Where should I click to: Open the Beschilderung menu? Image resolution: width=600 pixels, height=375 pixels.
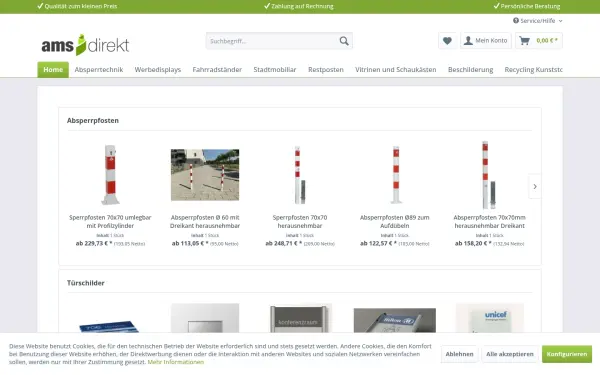470,70
